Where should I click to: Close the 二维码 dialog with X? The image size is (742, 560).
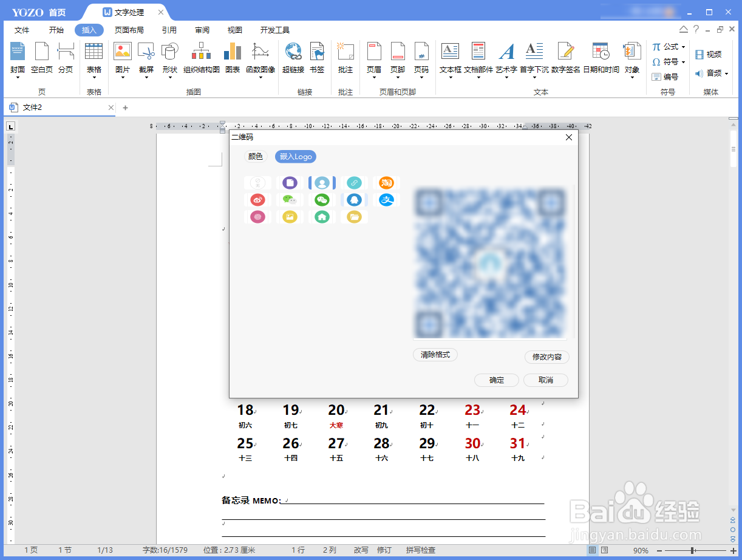[569, 137]
